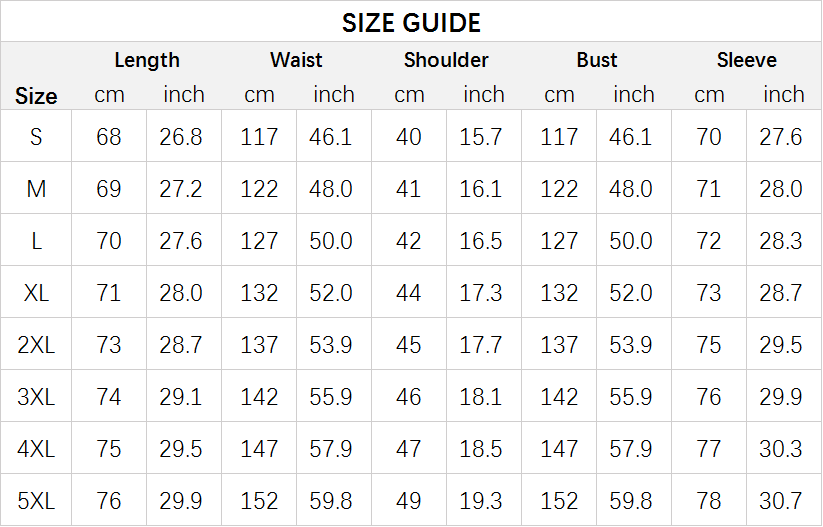Click the Waist column header

tap(296, 60)
